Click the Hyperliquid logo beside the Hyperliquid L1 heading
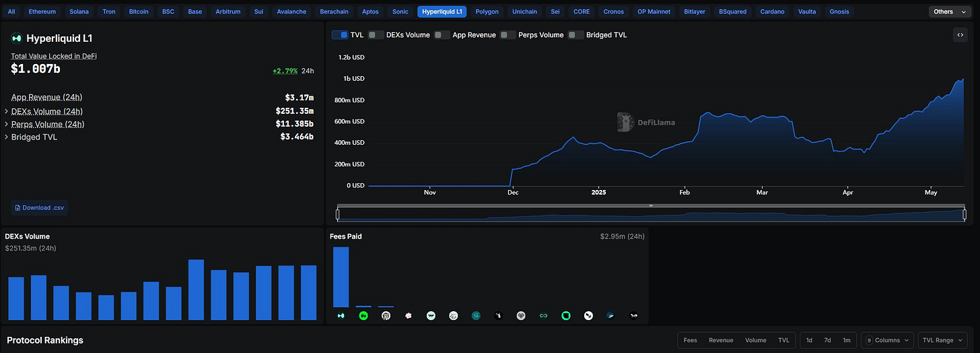This screenshot has height=353, width=980. (17, 38)
